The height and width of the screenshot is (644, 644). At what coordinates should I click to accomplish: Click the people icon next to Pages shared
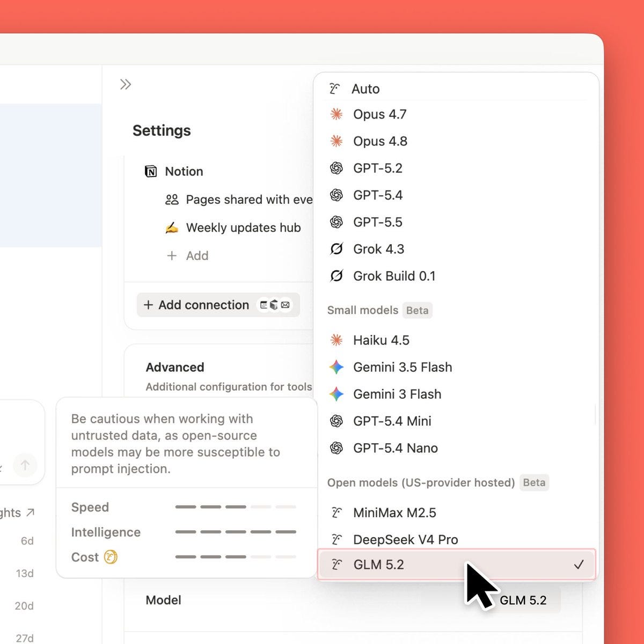point(172,200)
